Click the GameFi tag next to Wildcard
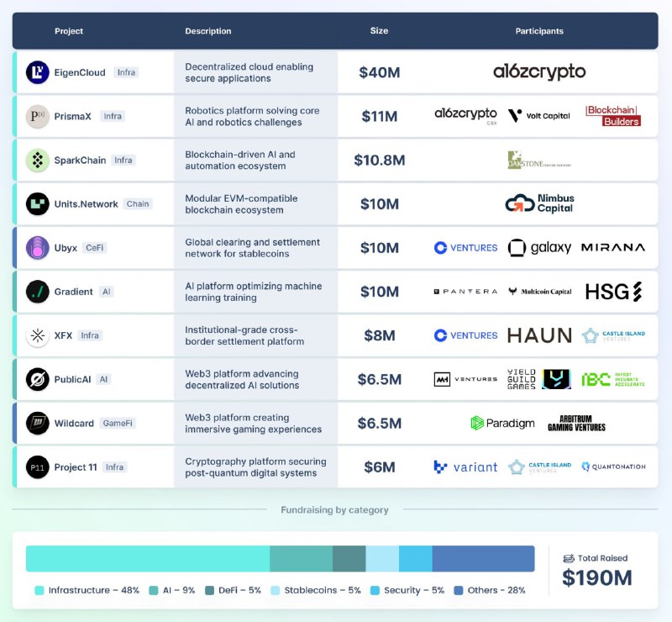The image size is (672, 622). click(x=118, y=423)
